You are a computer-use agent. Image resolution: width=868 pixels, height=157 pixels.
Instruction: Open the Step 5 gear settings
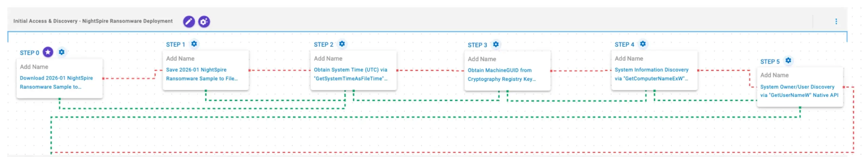click(788, 61)
